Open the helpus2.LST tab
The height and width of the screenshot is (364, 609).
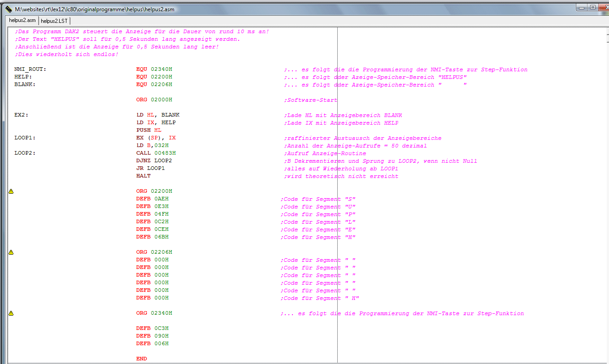[54, 21]
